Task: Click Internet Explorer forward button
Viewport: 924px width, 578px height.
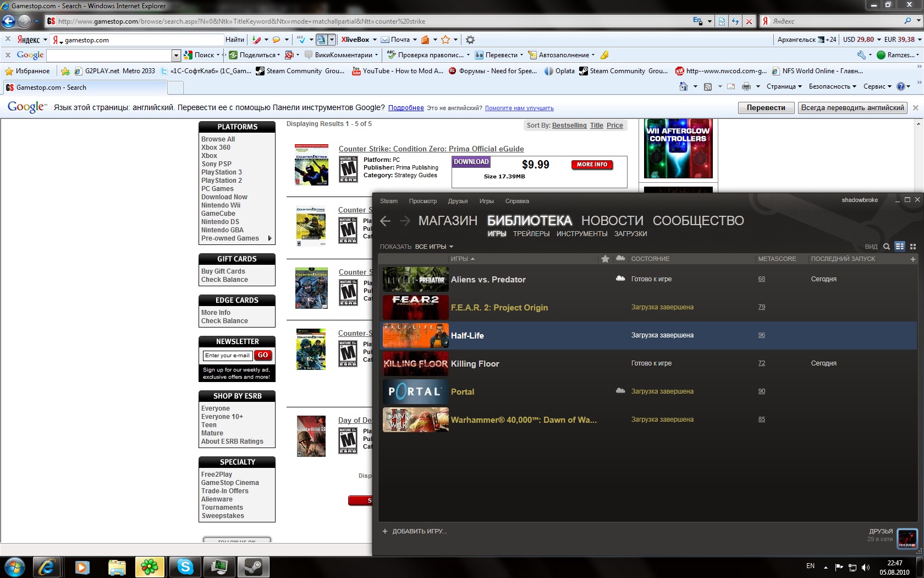Action: point(24,21)
